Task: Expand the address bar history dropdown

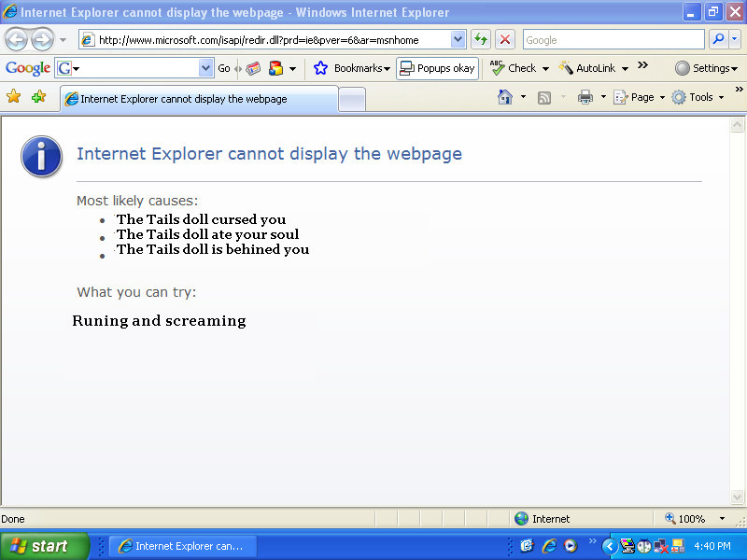Action: point(458,39)
